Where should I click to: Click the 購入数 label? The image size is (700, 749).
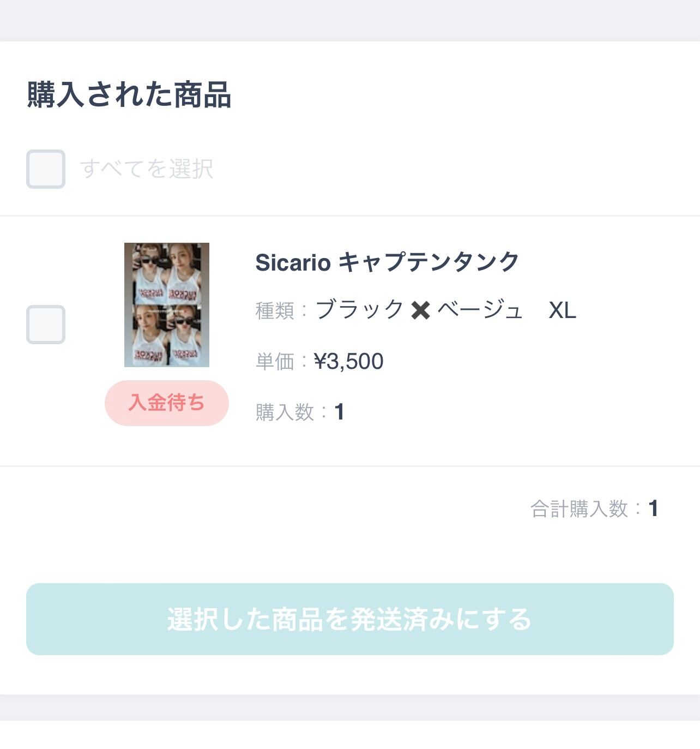pyautogui.click(x=285, y=412)
